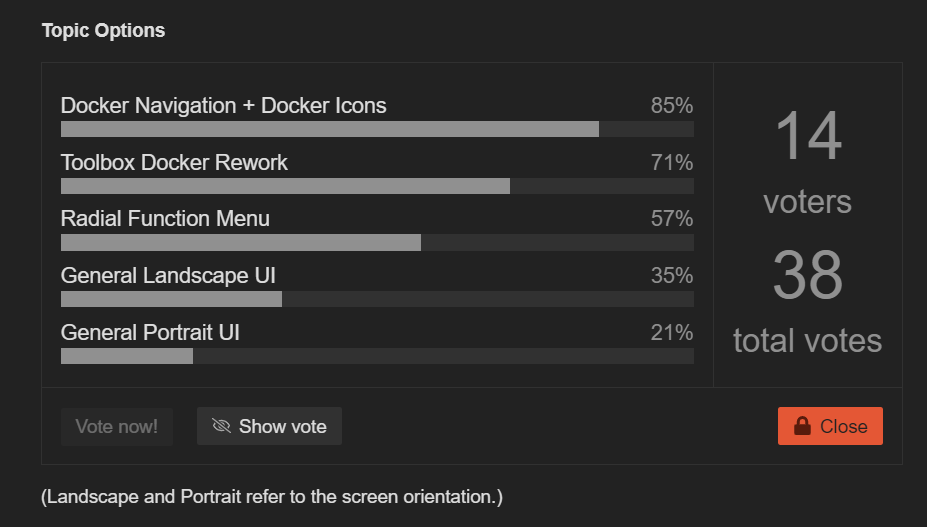Toggle the Show vote label
This screenshot has width=927, height=527.
tap(283, 426)
